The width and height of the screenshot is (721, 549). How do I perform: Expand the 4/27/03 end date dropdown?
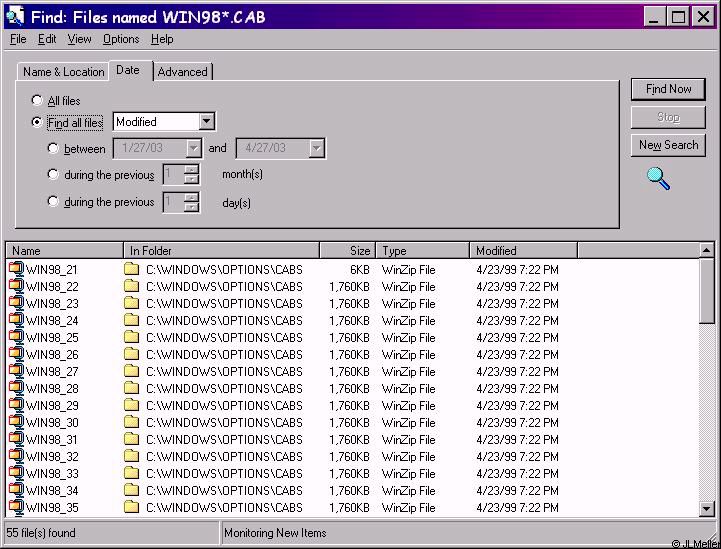point(316,149)
